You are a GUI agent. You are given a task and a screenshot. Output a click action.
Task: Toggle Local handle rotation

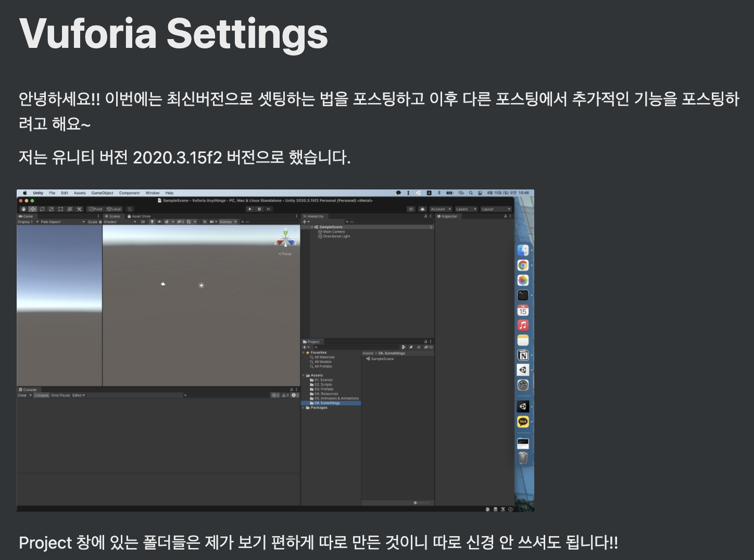(114, 209)
